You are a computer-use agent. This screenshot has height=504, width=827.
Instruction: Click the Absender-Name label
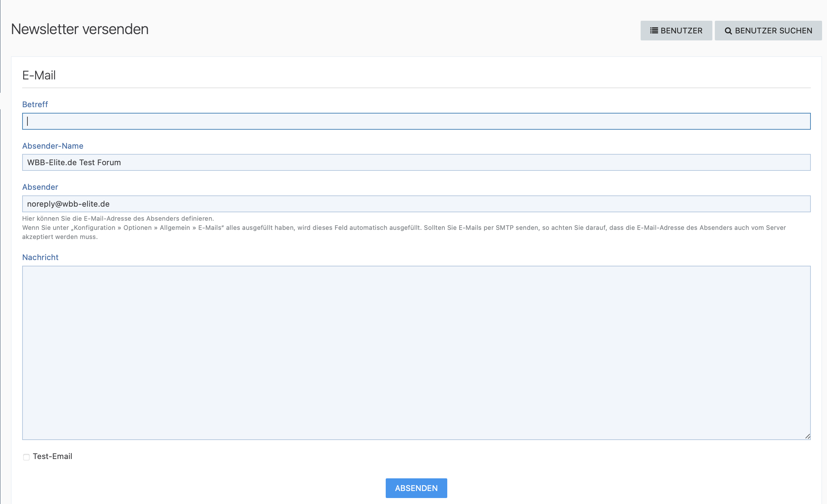coord(53,146)
